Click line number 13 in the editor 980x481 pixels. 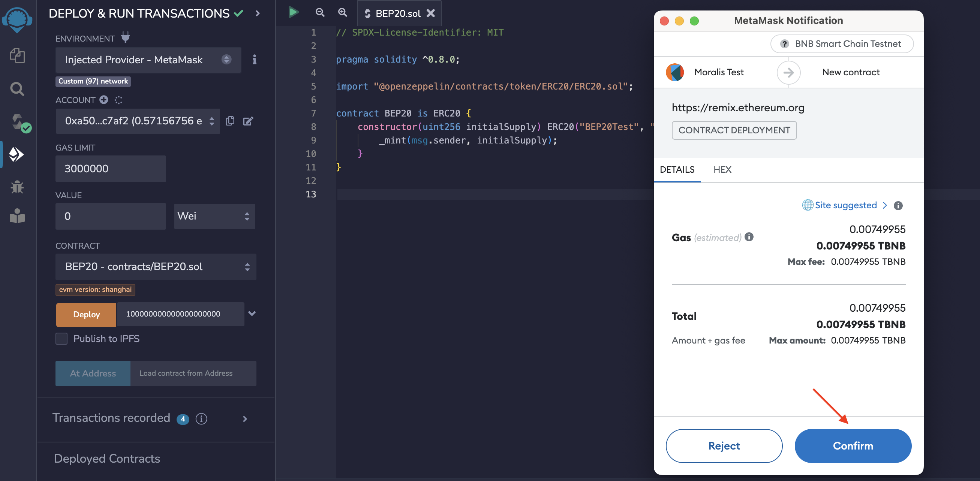click(311, 194)
